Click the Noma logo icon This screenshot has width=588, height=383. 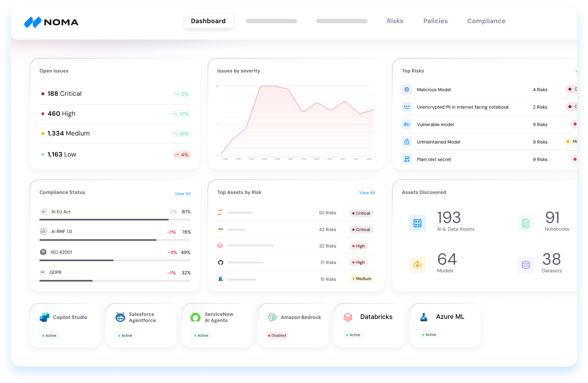33,22
